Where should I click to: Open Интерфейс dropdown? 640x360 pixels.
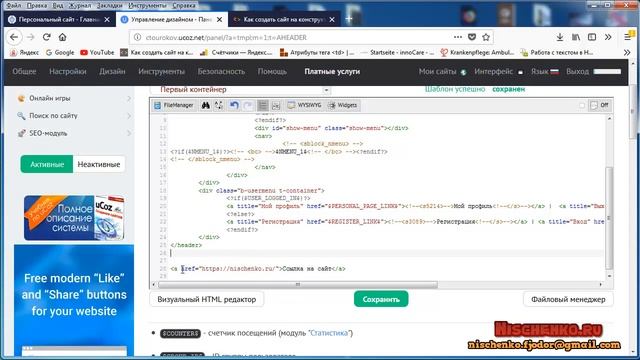pyautogui.click(x=498, y=71)
